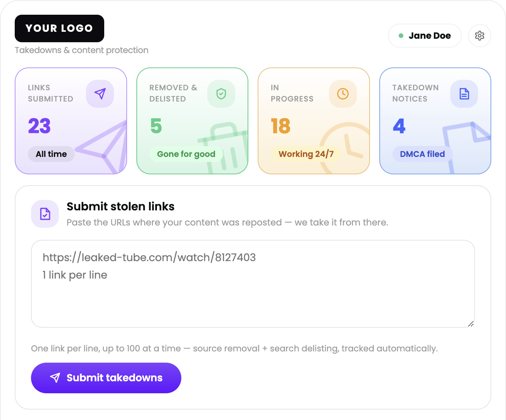This screenshot has height=420, width=506.
Task: Submit takedowns with the purple button
Action: pyautogui.click(x=106, y=378)
